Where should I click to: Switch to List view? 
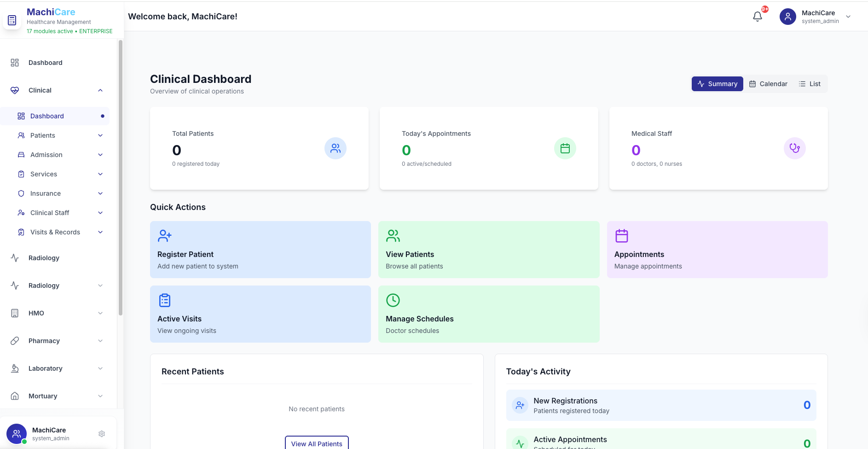810,84
